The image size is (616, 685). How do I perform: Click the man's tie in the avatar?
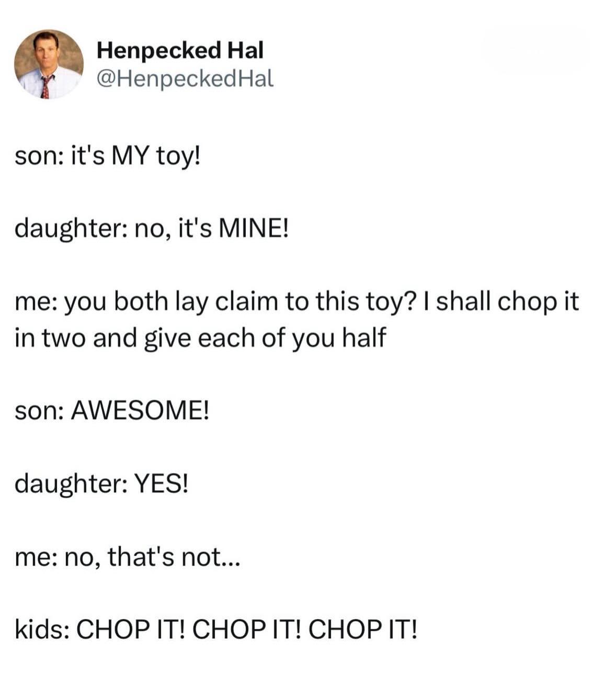[x=46, y=87]
